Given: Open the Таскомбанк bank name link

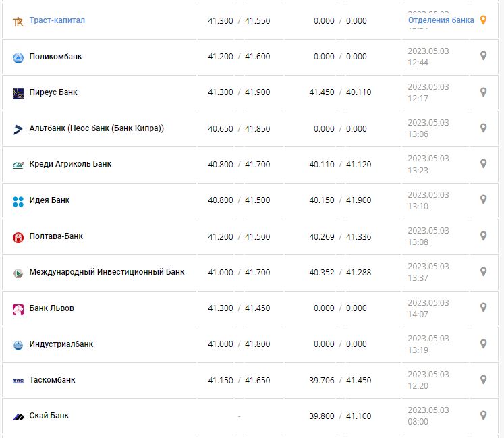Looking at the screenshot, I should click(x=52, y=380).
